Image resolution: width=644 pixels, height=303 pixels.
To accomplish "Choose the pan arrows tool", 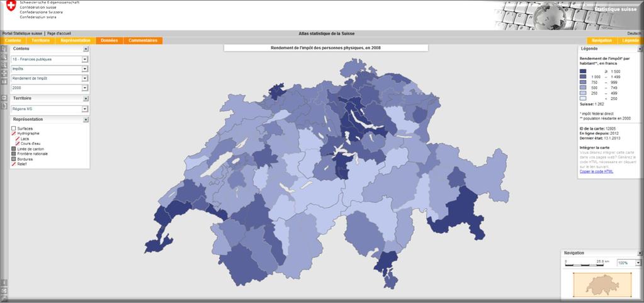I will pyautogui.click(x=4, y=73).
